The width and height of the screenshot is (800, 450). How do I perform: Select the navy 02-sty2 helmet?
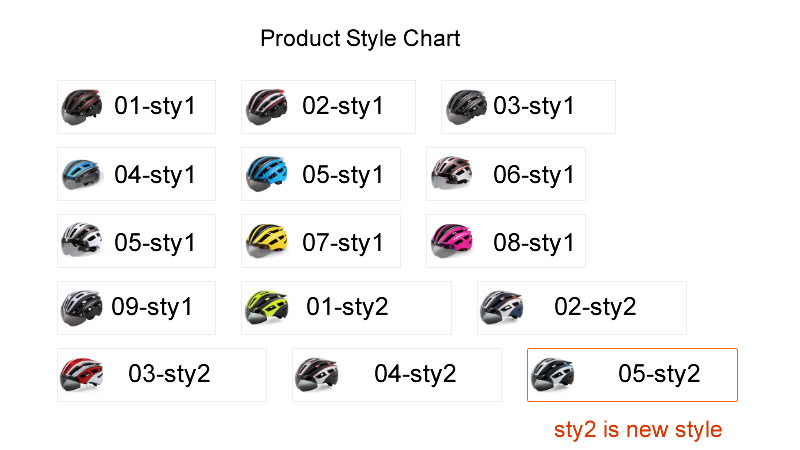coord(582,308)
